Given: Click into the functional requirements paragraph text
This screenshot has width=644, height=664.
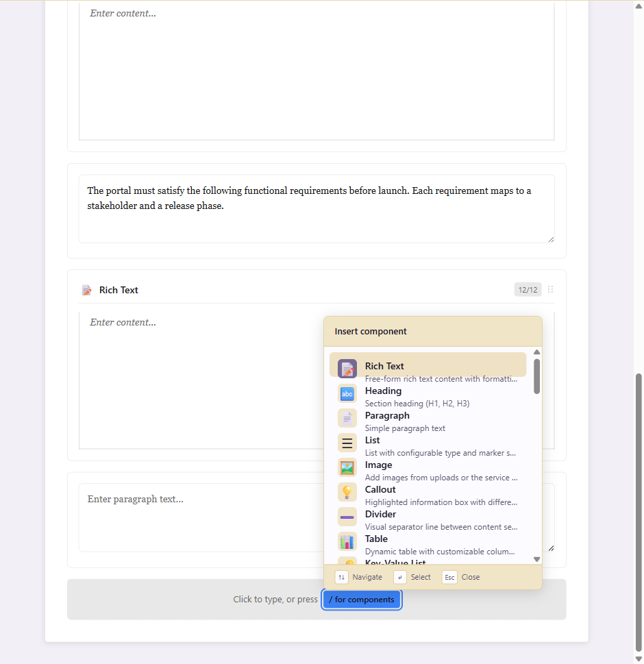Looking at the screenshot, I should pyautogui.click(x=317, y=209).
